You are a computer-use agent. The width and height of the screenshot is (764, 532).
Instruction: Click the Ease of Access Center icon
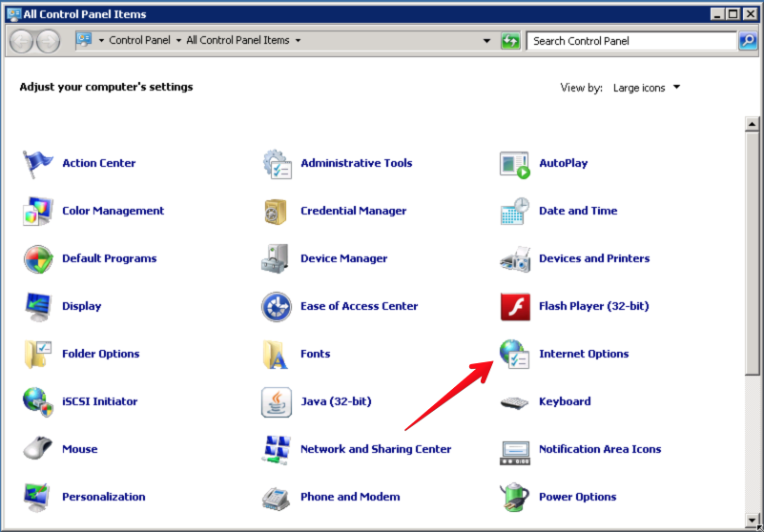click(277, 307)
